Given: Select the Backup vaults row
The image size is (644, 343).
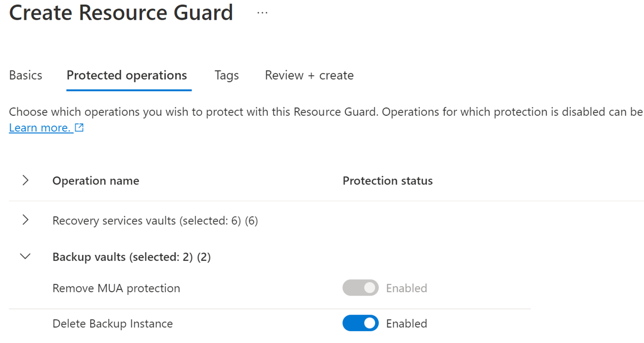Looking at the screenshot, I should coord(131,256).
